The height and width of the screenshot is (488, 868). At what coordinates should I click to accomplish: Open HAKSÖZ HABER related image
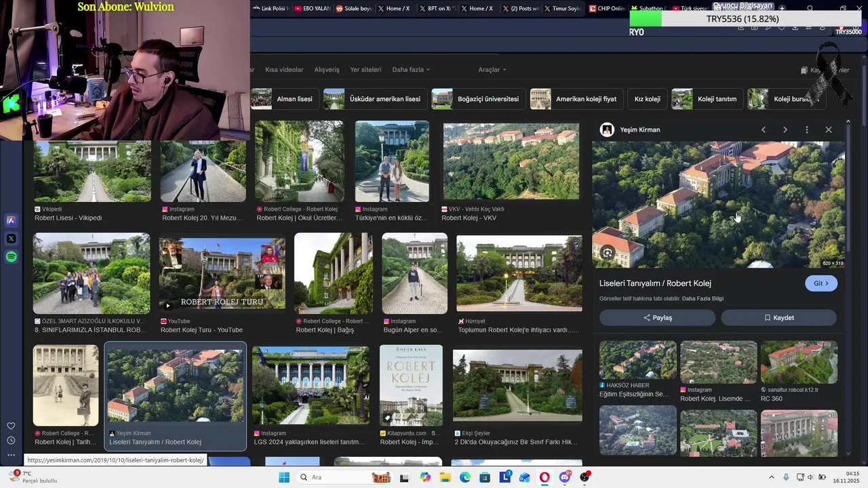pos(638,360)
